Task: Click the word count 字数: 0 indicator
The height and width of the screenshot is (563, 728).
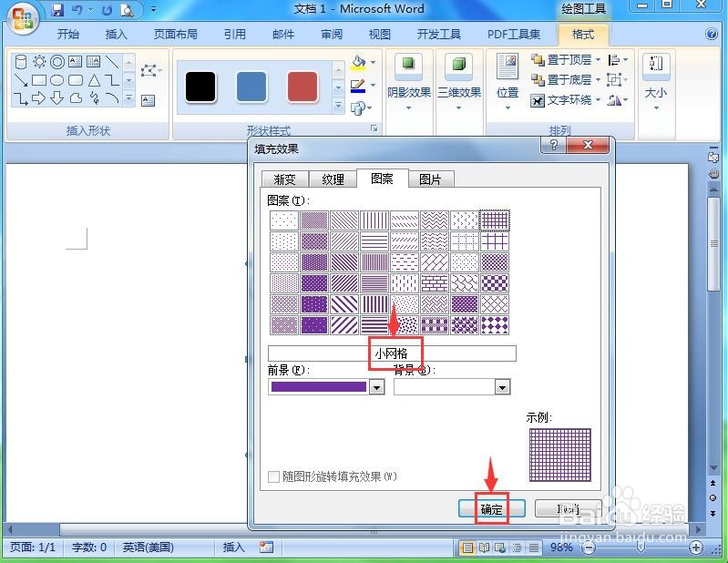Action: click(88, 548)
